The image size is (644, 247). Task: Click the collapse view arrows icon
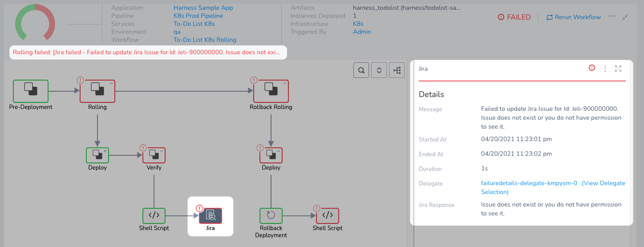[625, 17]
